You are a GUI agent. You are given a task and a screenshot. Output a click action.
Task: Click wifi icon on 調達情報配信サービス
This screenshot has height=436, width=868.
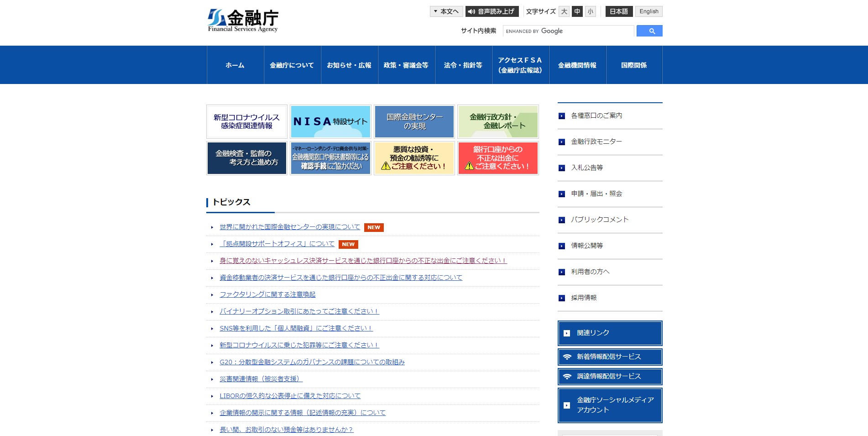click(567, 377)
